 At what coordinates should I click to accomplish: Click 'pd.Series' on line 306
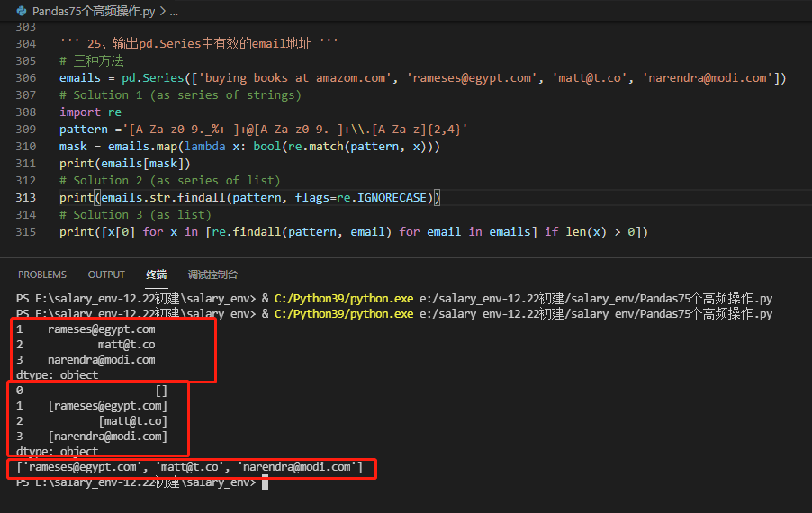(x=153, y=77)
